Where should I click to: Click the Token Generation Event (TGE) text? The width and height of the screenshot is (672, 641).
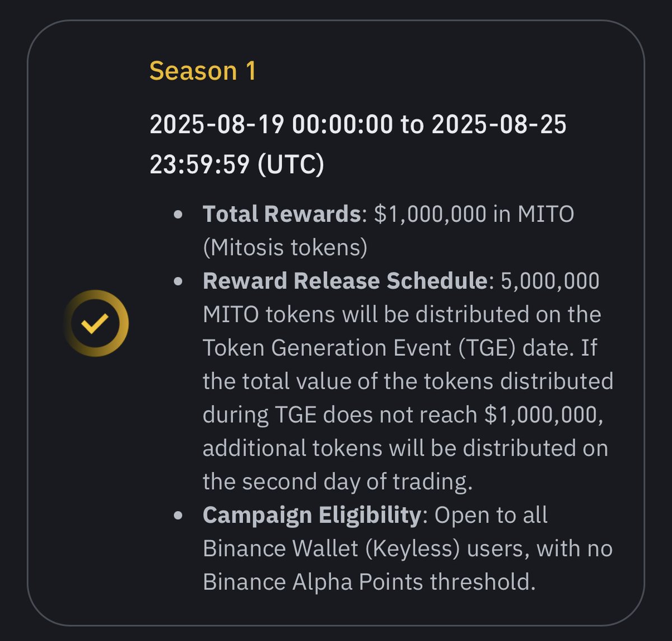point(359,348)
